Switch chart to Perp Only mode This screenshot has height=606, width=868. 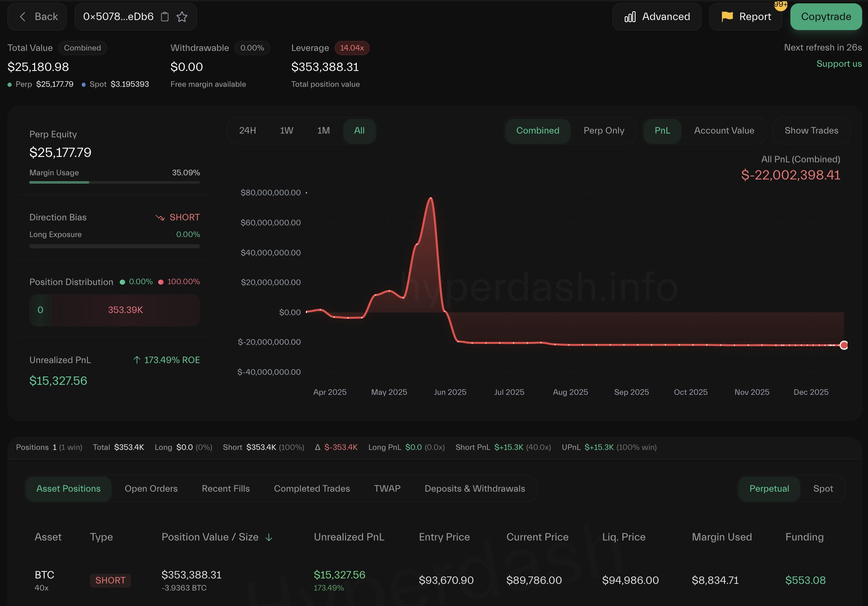click(604, 131)
